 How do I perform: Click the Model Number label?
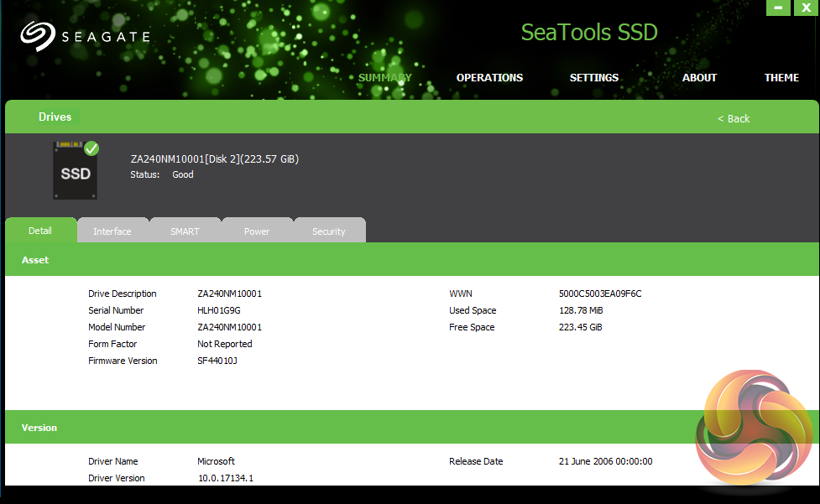tap(117, 327)
